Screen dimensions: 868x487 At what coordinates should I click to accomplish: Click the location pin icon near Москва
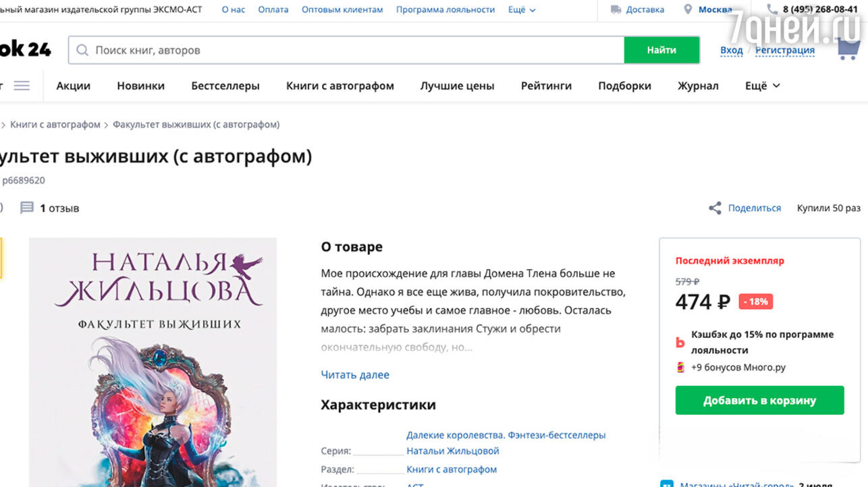pos(688,9)
